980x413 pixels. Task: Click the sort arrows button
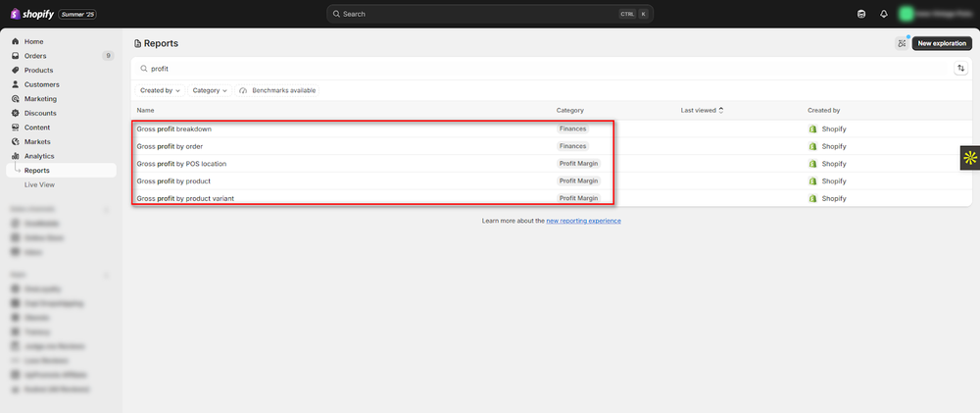pos(960,69)
